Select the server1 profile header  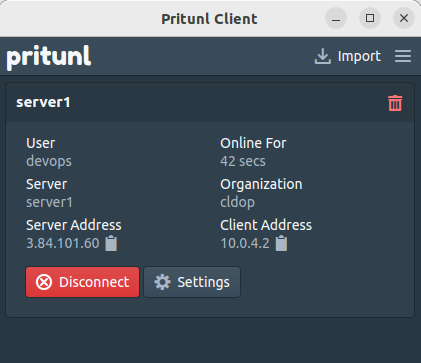pyautogui.click(x=210, y=102)
